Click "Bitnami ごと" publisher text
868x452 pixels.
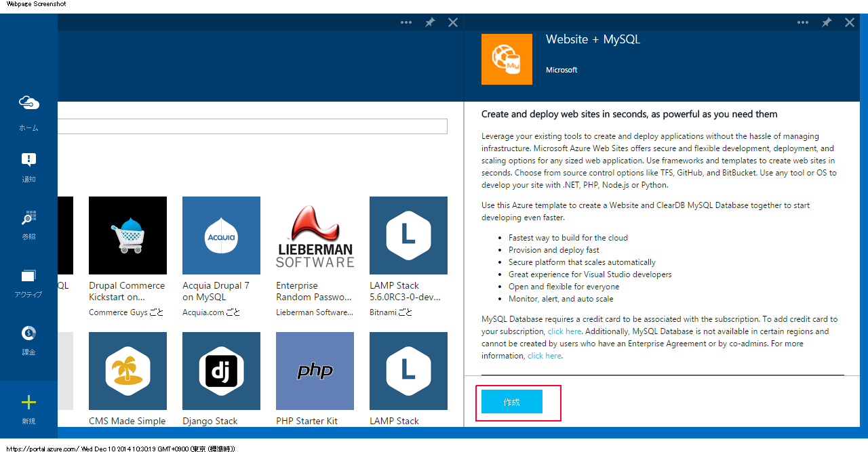[391, 312]
